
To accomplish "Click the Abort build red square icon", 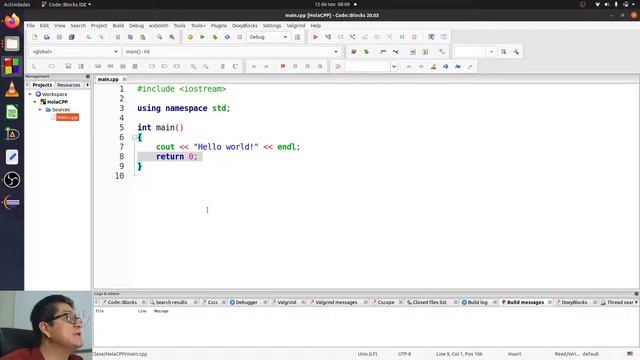I will [240, 37].
